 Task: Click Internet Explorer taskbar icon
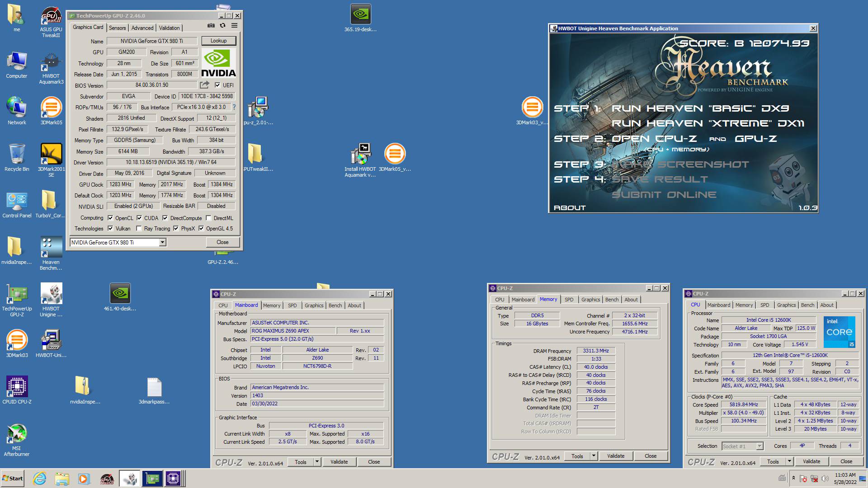click(x=40, y=479)
